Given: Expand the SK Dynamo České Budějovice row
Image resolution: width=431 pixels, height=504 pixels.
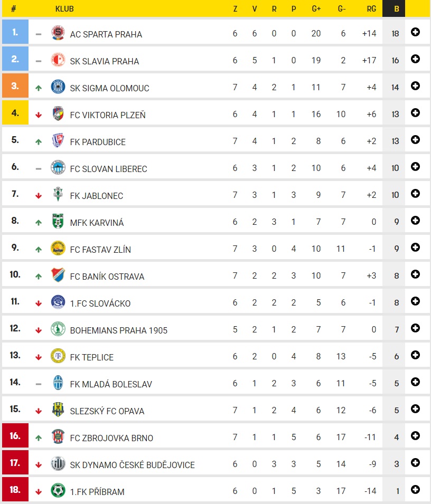Looking at the screenshot, I should pos(415,463).
